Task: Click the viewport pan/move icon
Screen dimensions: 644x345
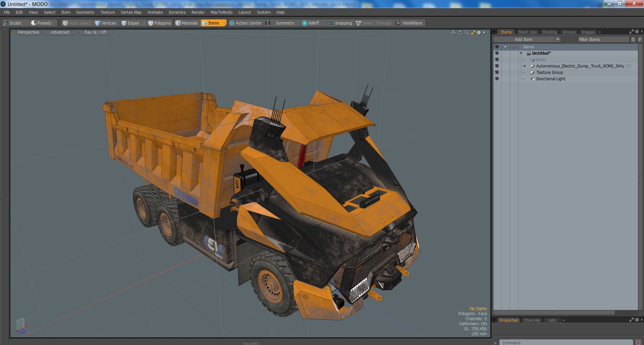Action: 453,33
